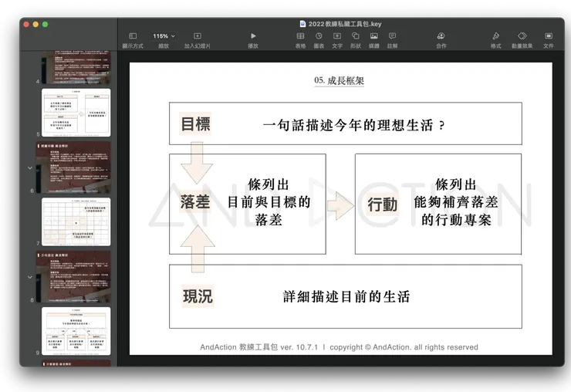Screen dimensions: 571x392
Task: Open the 媒體 media icon
Action: click(374, 35)
